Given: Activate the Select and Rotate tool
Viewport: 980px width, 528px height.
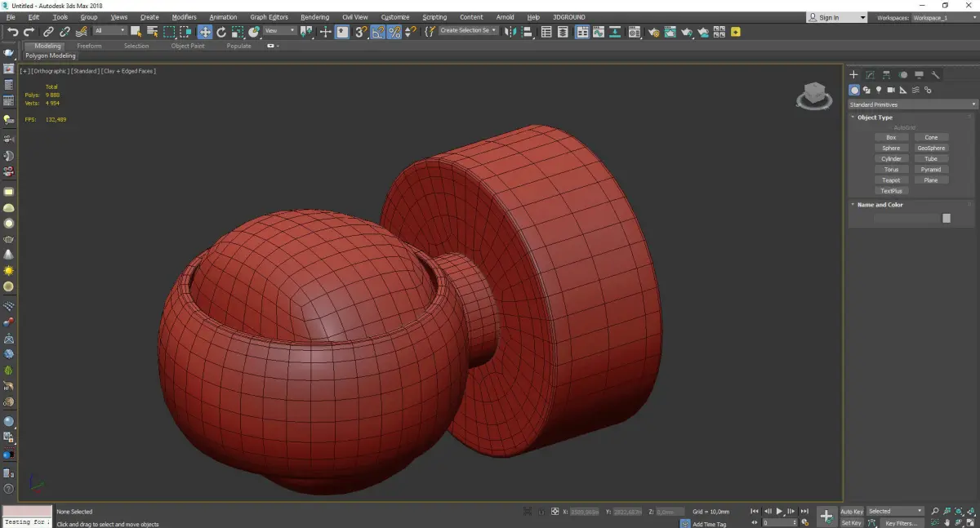Looking at the screenshot, I should click(221, 32).
